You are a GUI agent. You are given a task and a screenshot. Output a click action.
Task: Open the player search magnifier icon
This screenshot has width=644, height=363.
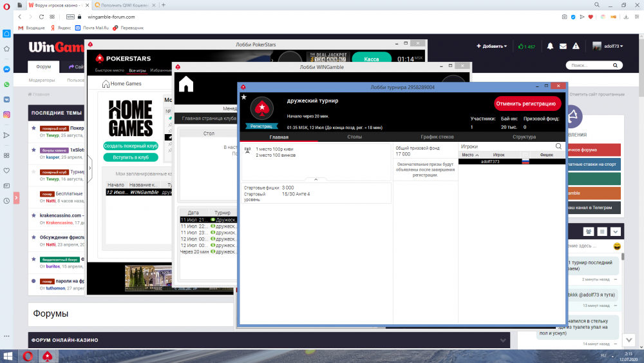(x=558, y=146)
